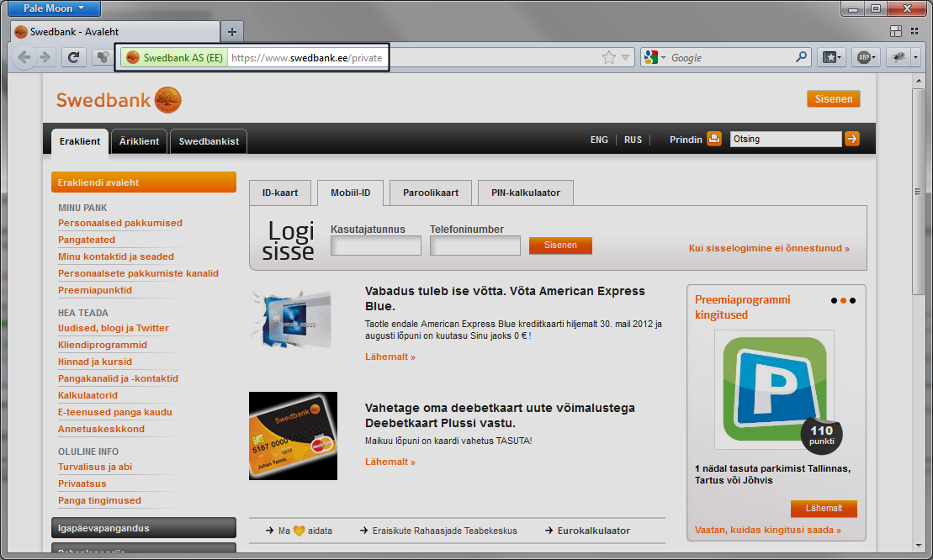Click the Adblock Plus ABP icon
Image resolution: width=933 pixels, height=560 pixels.
tap(866, 57)
